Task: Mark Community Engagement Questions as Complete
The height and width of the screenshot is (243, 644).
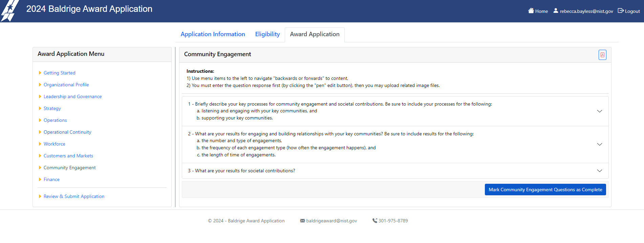Action: pos(545,190)
